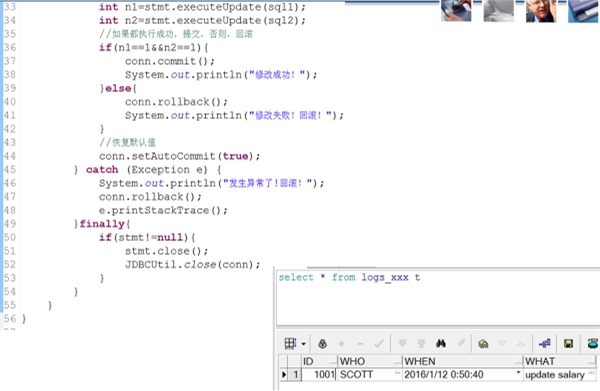The height and width of the screenshot is (391, 600).
Task: Expand the dropdown arrow beside the grid view icon
Action: (x=303, y=344)
